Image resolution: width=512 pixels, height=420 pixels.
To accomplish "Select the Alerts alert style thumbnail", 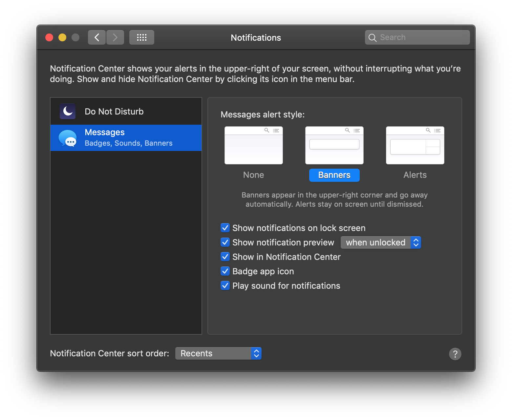I will (x=415, y=145).
